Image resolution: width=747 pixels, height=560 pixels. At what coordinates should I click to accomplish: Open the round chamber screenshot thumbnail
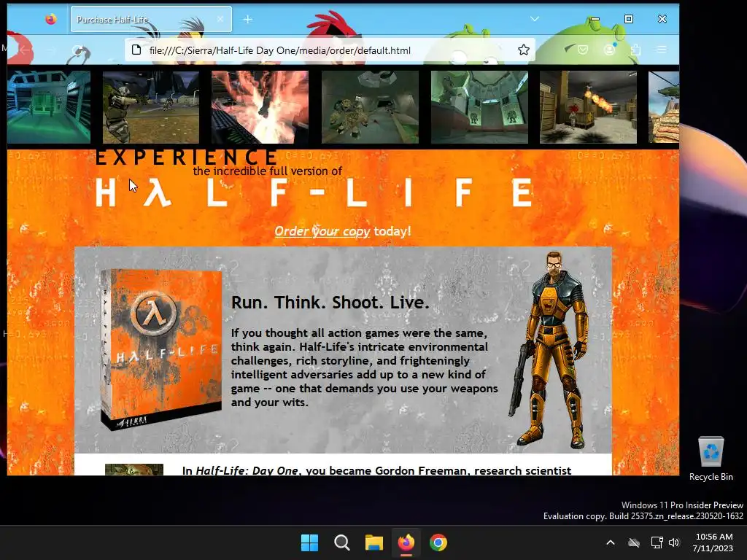(x=480, y=107)
